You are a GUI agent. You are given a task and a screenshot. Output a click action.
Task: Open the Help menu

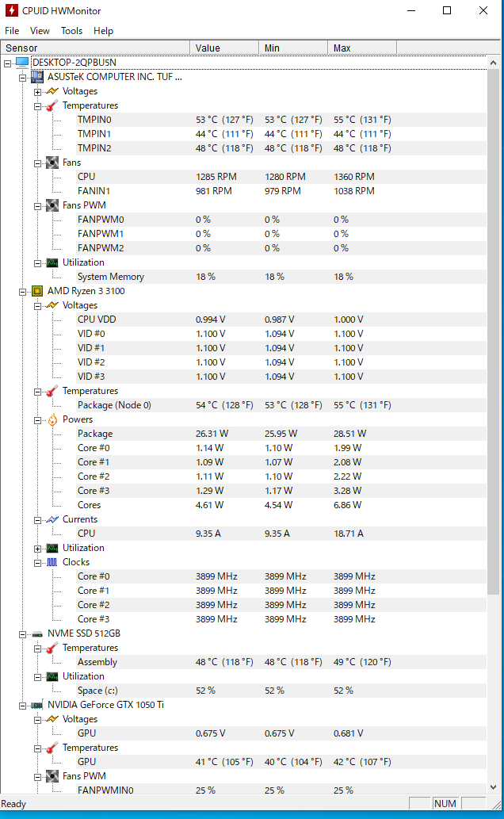103,31
